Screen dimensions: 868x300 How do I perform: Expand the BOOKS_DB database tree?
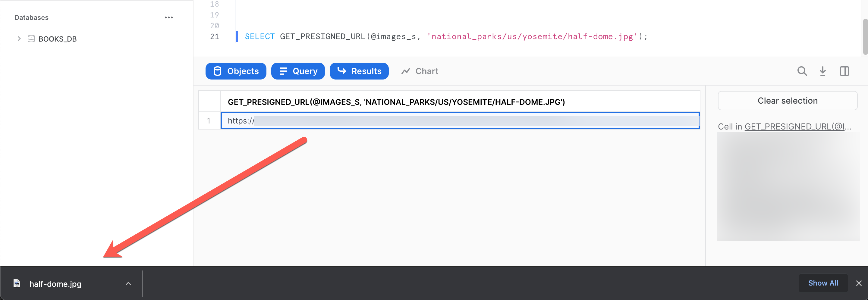[19, 38]
